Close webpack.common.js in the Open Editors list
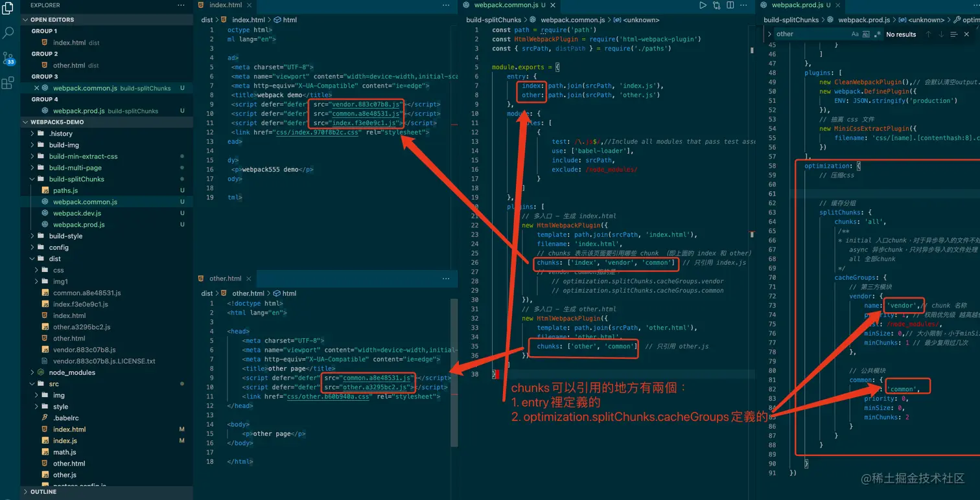 pyautogui.click(x=36, y=88)
